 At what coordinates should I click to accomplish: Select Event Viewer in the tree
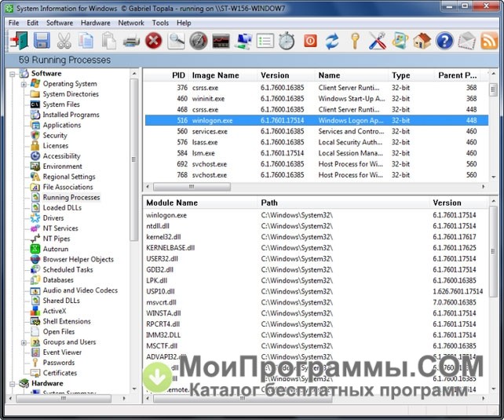[62, 352]
